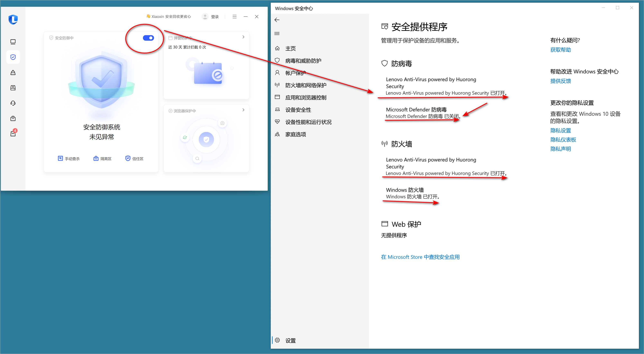644x354 pixels.
Task: Click the shield protection icon in Lenovo sidebar
Action: click(x=13, y=57)
